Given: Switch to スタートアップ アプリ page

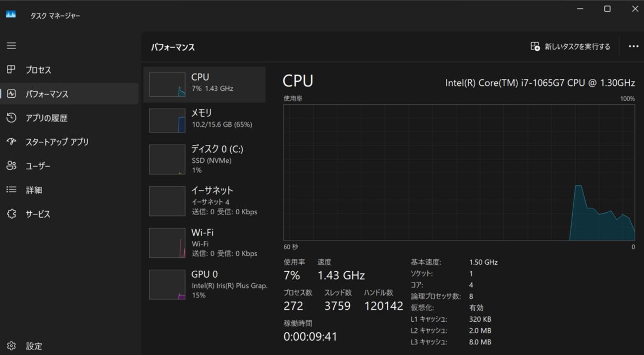Looking at the screenshot, I should 69,142.
